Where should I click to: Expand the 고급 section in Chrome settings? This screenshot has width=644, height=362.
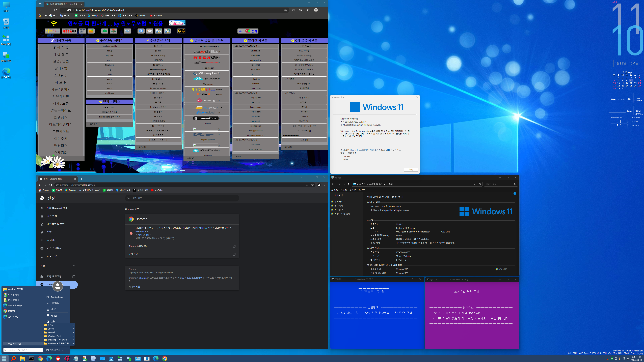[x=57, y=266]
